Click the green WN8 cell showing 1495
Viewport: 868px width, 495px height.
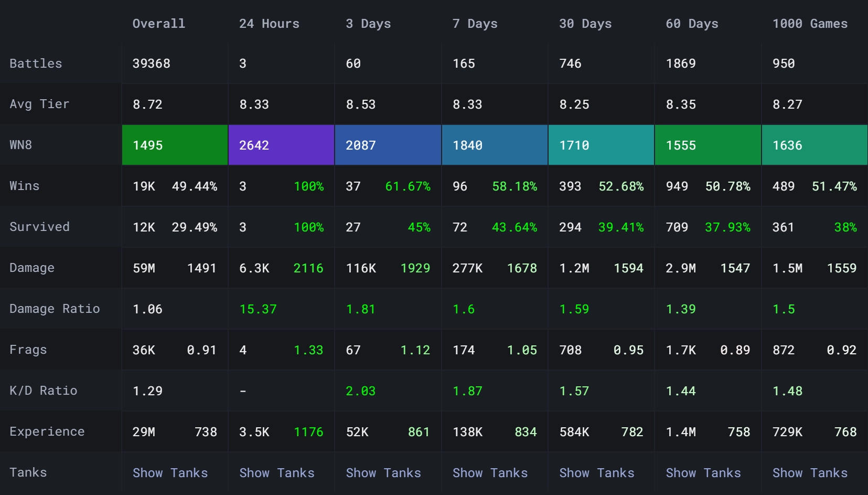(175, 145)
